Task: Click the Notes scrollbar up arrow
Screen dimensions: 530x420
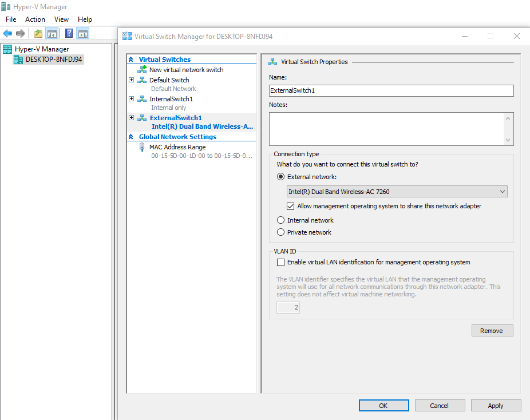Action: (x=508, y=118)
